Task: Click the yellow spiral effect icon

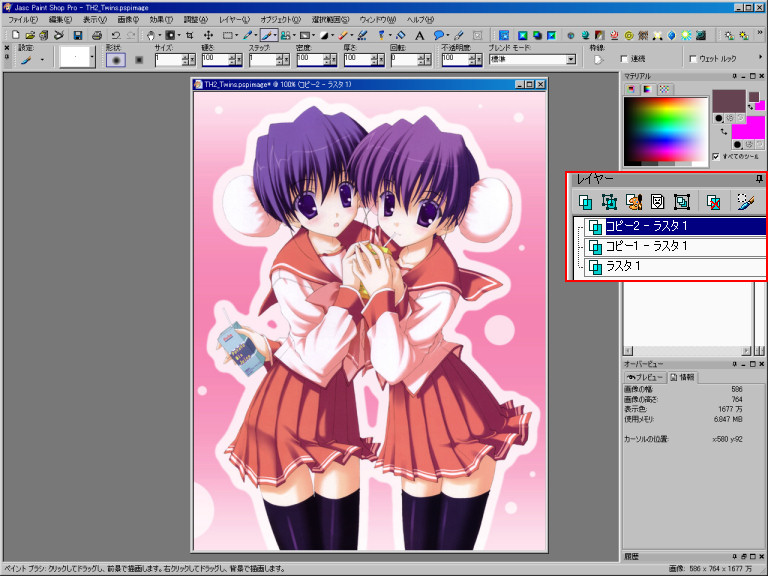Action: click(x=629, y=35)
